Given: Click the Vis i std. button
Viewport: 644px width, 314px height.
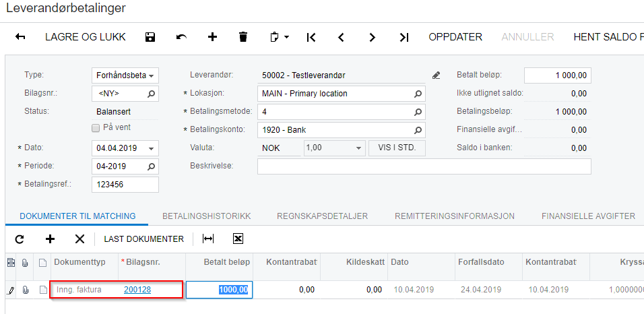Looking at the screenshot, I should (397, 148).
